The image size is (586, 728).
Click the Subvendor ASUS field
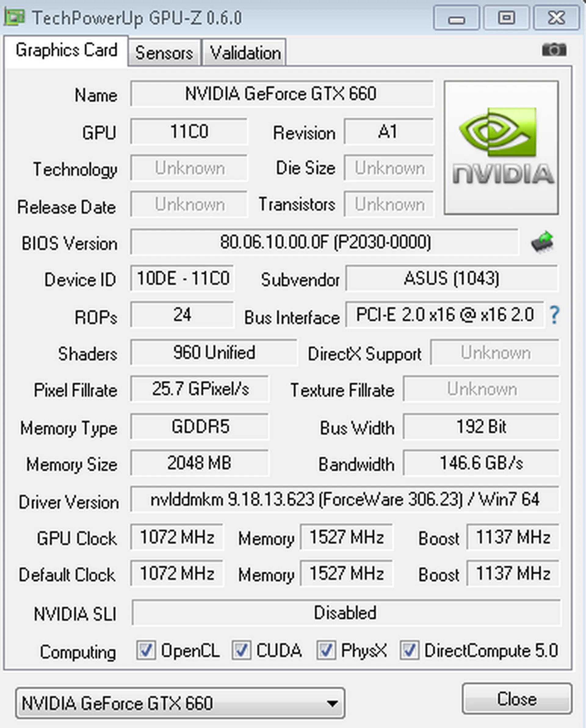[x=452, y=278]
